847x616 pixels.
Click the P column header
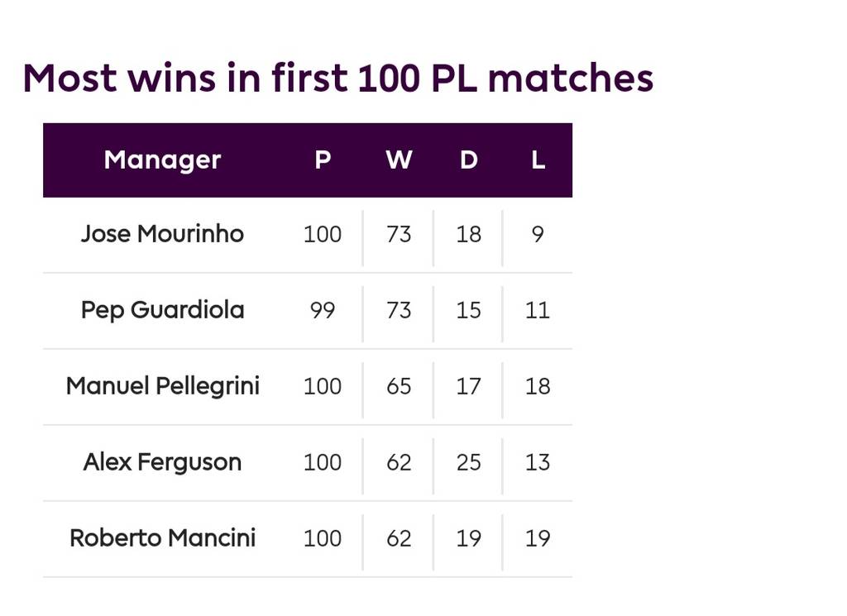point(323,160)
